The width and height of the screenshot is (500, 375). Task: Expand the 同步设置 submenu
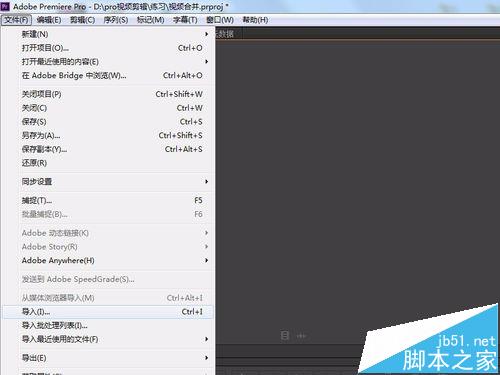[x=107, y=182]
